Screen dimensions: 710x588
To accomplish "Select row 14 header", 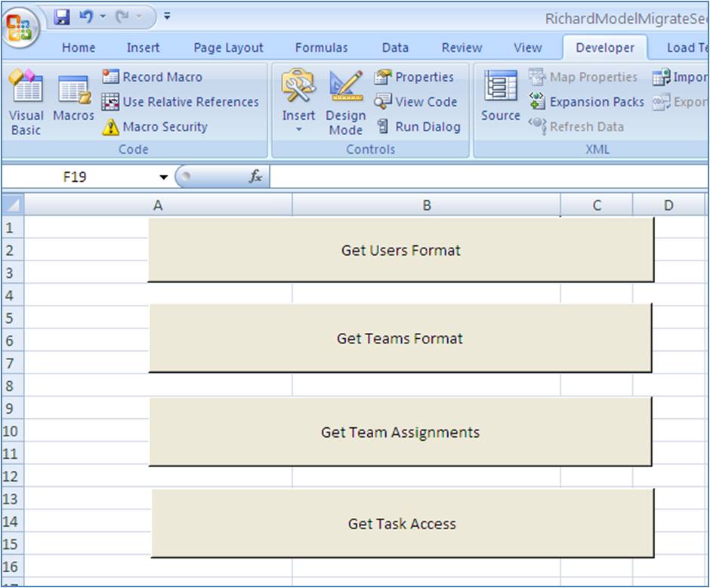I will [13, 522].
